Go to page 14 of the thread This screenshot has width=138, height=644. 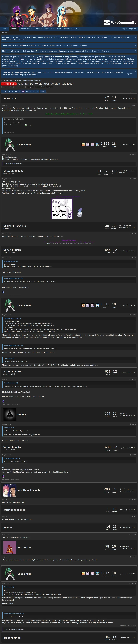[27, 91]
